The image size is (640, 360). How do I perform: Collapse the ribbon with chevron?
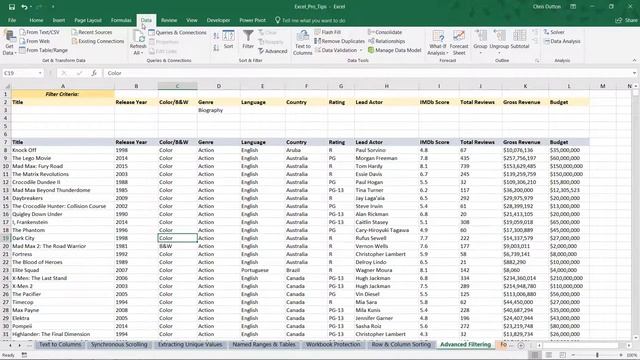[x=634, y=60]
